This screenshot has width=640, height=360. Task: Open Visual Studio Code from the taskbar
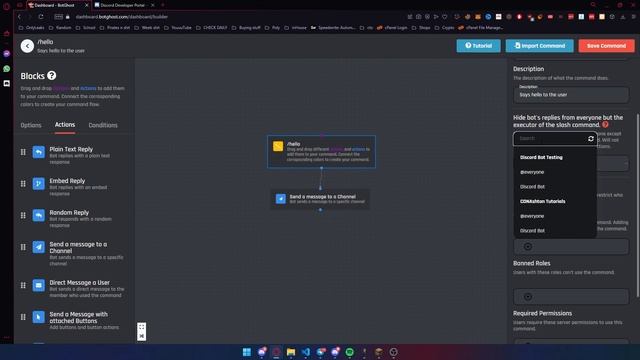tap(306, 352)
